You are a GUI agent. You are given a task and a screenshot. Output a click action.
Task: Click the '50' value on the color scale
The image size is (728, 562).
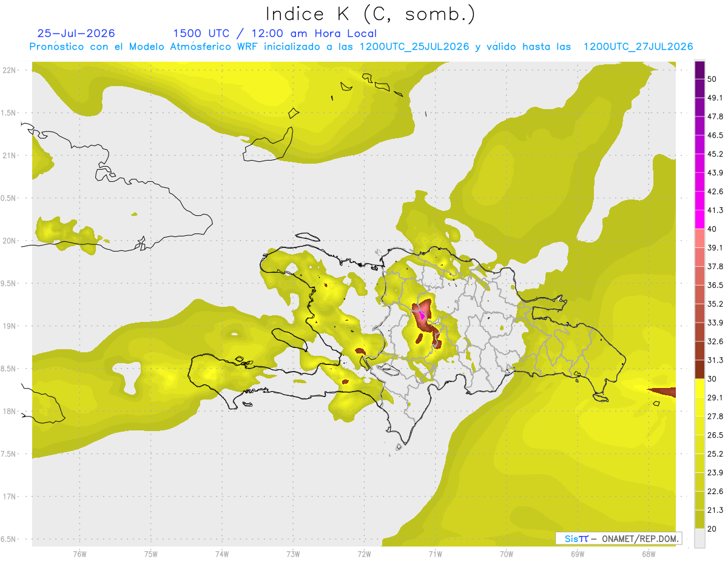pos(713,79)
